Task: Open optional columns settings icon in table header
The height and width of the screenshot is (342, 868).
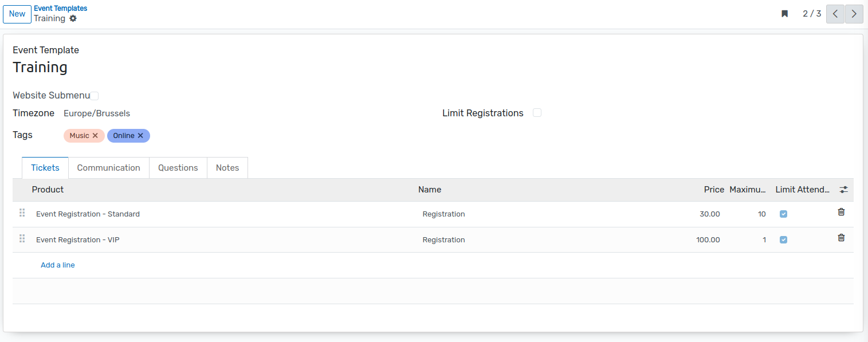Action: pos(843,190)
